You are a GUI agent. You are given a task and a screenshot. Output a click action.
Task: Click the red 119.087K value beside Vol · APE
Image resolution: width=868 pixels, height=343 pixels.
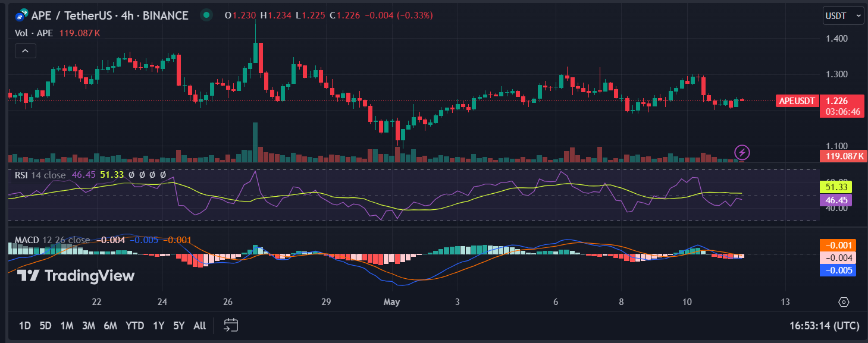[79, 33]
